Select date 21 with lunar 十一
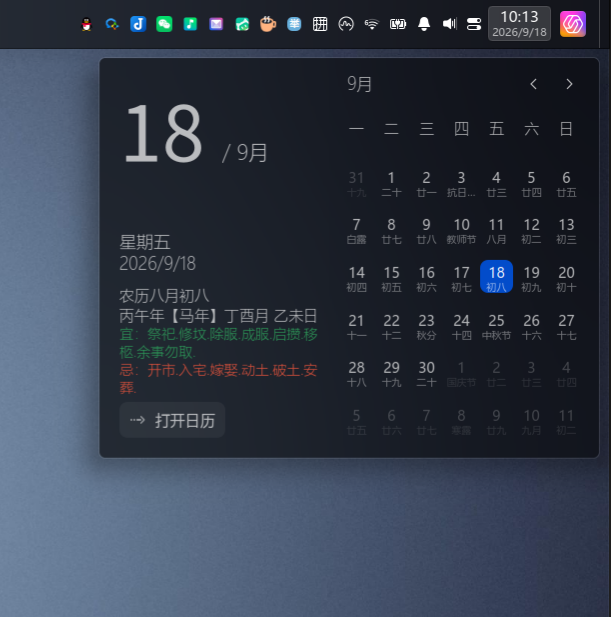This screenshot has width=611, height=617. (x=356, y=327)
